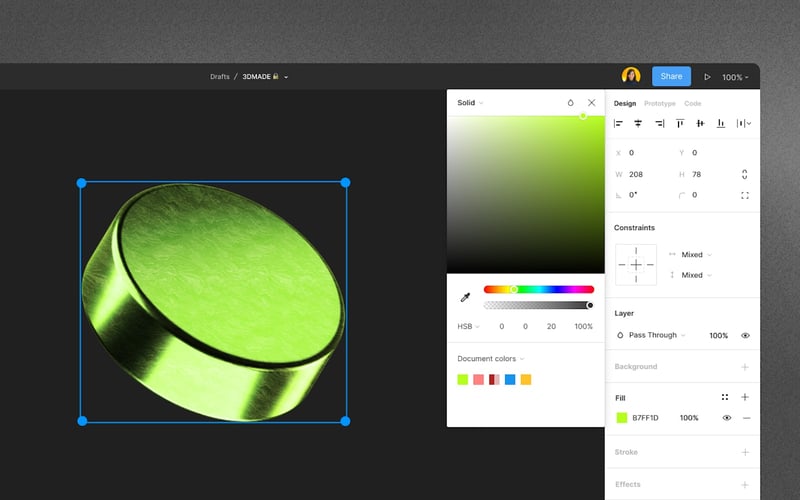Select the pink document color swatch
Viewport: 800px width, 500px height.
pos(479,379)
